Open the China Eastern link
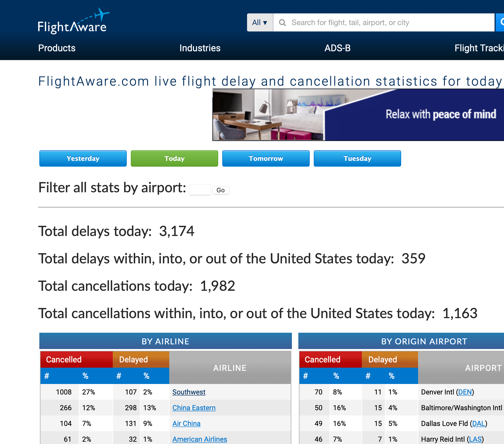504x444 pixels. [x=194, y=408]
